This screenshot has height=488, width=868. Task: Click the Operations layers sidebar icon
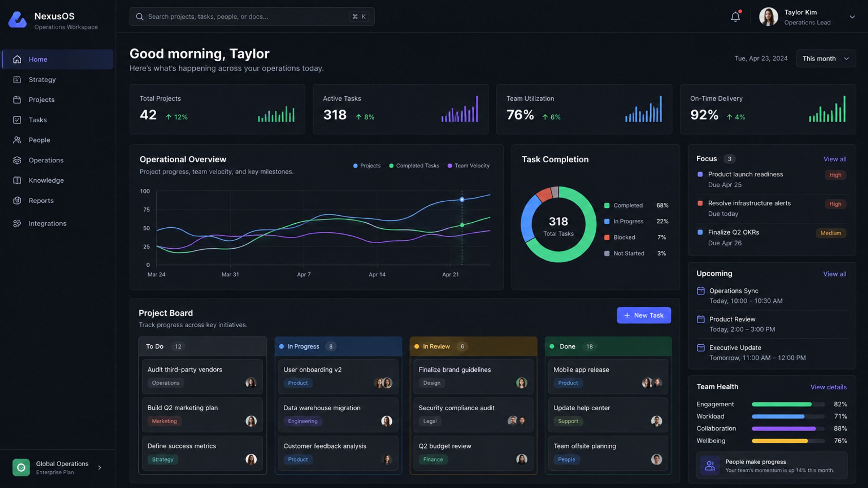(17, 160)
